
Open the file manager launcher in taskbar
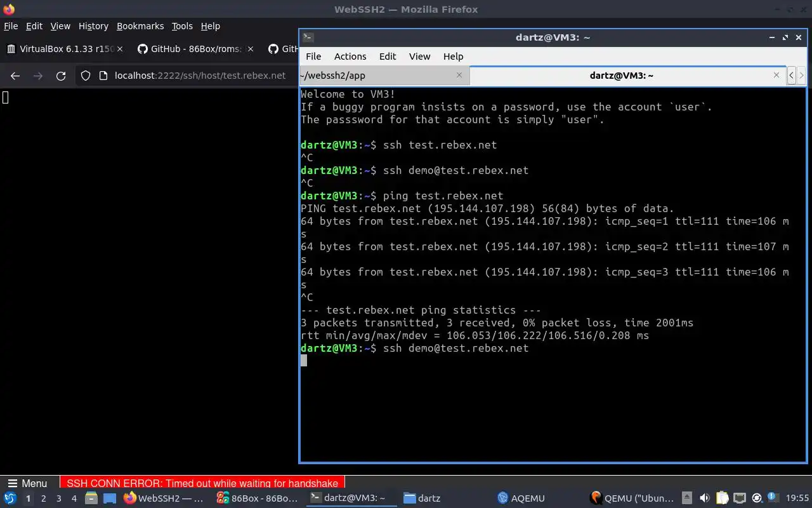point(91,498)
